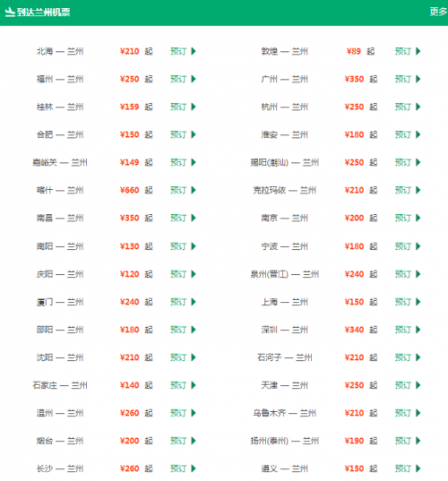The width and height of the screenshot is (448, 481).
Task: Click the arrow next to 遵义—兰州 预订
Action: (x=418, y=468)
